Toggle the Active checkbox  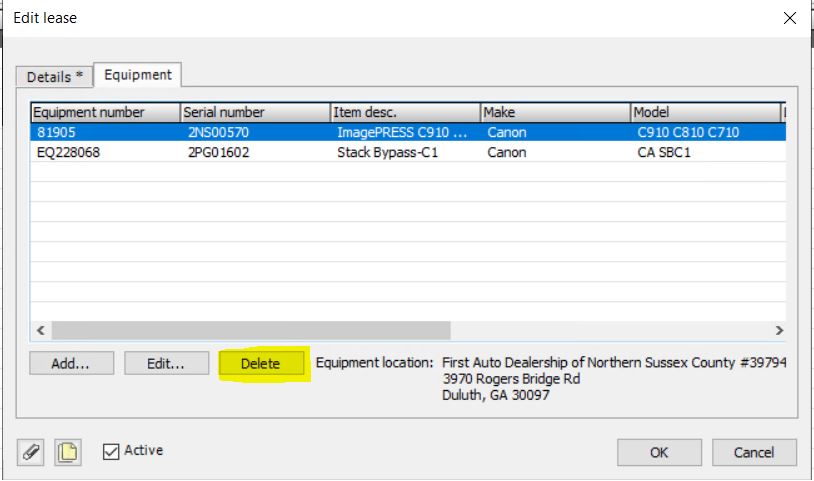click(x=111, y=451)
